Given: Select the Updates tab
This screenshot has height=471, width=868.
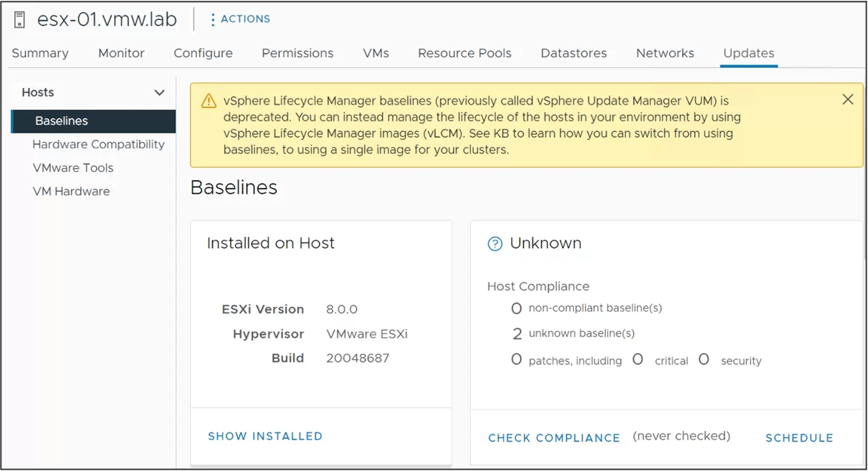Looking at the screenshot, I should pyautogui.click(x=749, y=53).
